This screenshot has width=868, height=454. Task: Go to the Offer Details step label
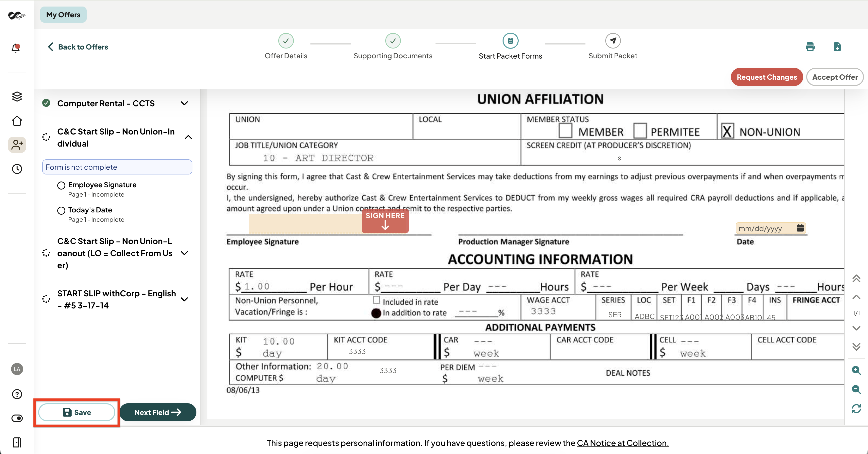tap(286, 56)
